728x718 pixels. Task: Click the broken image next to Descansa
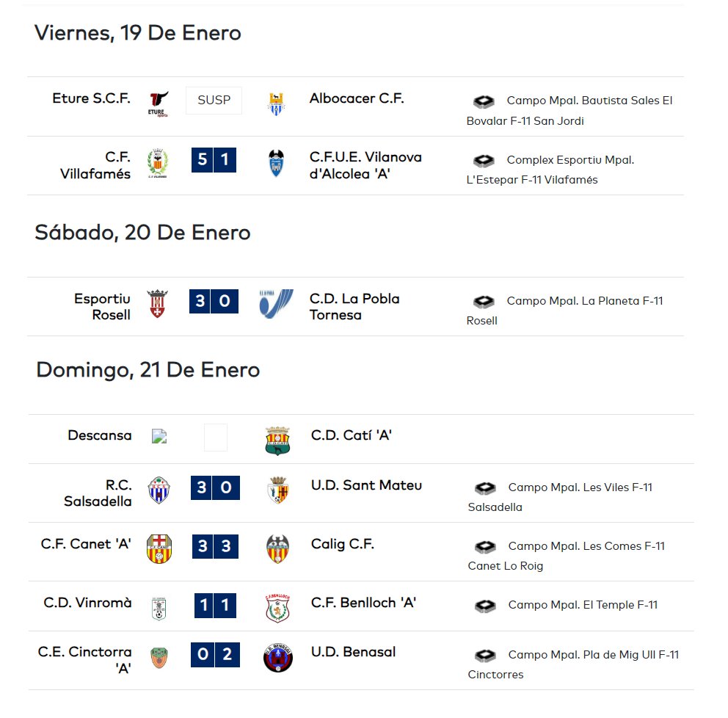[x=159, y=436]
